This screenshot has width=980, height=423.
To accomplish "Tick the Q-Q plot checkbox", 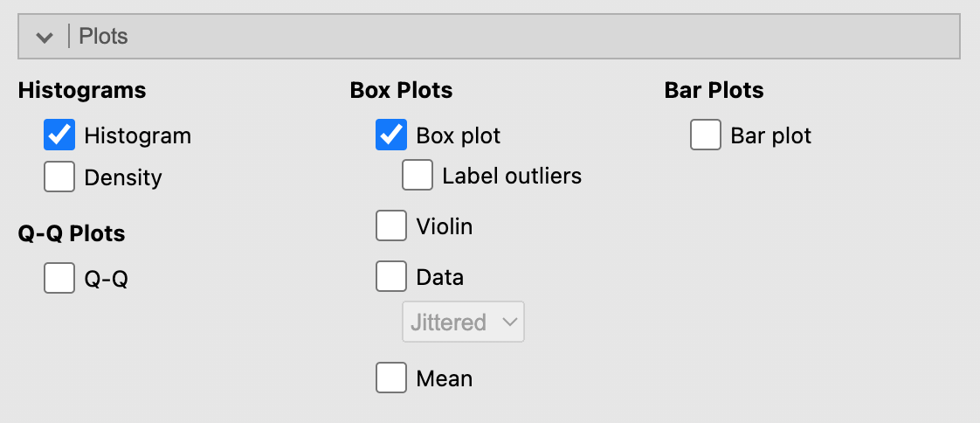I will (59, 279).
